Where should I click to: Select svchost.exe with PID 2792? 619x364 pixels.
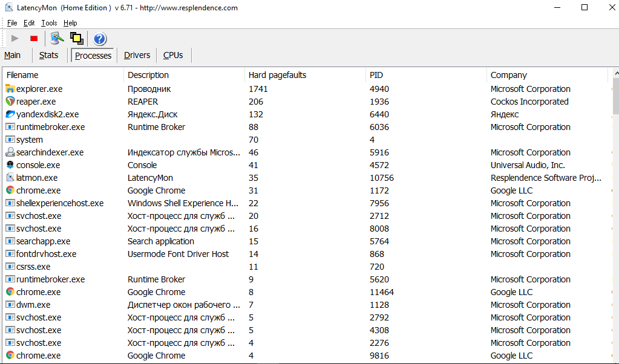pos(39,317)
